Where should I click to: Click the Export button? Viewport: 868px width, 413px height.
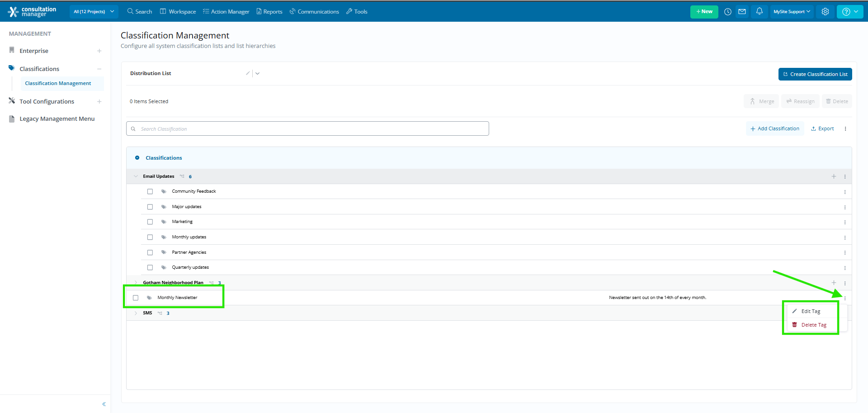823,129
